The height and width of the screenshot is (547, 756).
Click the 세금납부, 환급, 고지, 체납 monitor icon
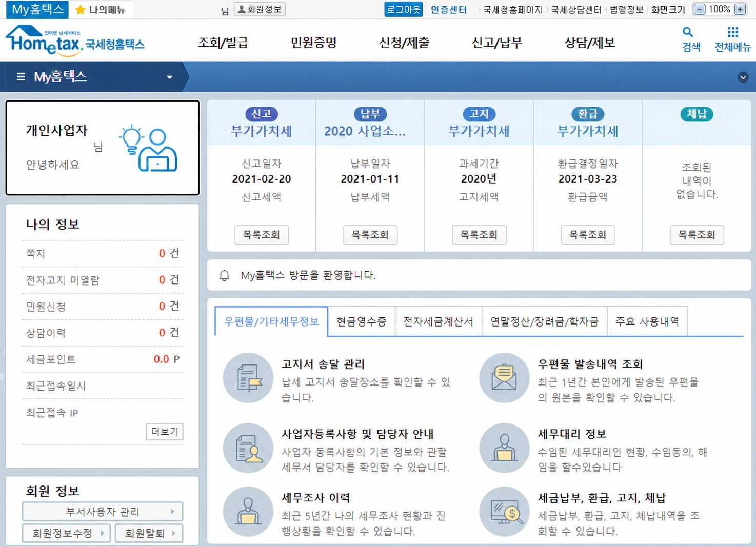[504, 512]
